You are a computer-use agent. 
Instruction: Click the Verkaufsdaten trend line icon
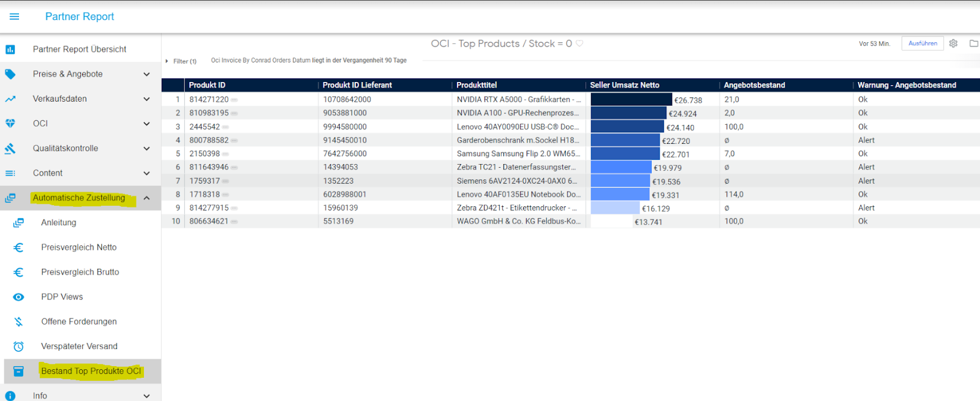10,99
